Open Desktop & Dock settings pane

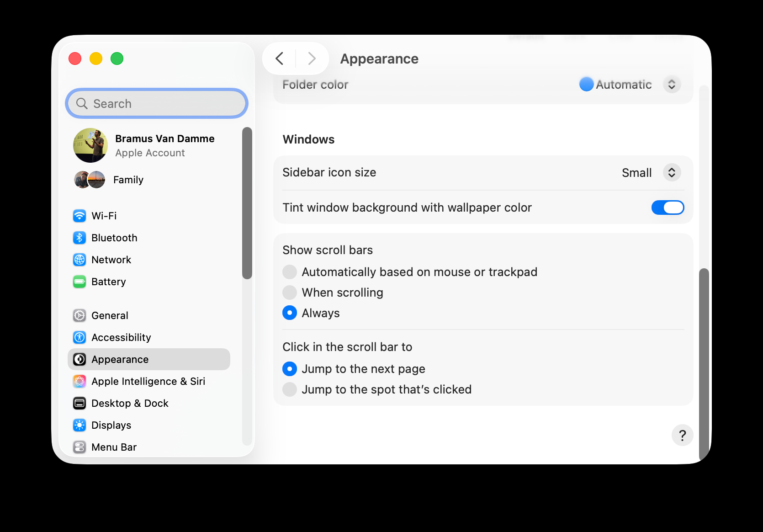pyautogui.click(x=130, y=403)
